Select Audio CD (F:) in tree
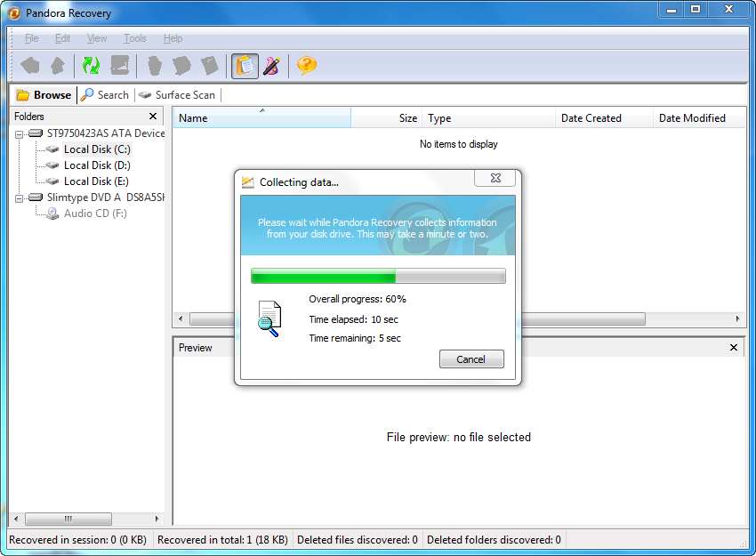 (x=95, y=214)
